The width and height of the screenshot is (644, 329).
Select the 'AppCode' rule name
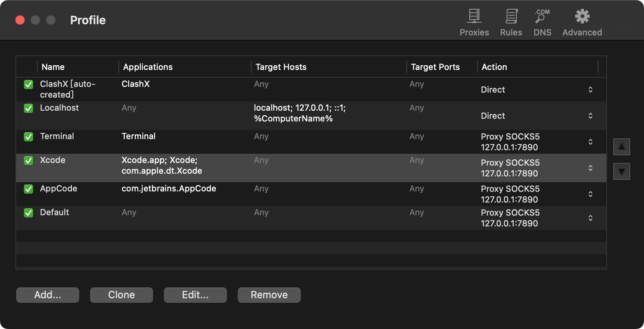click(58, 189)
